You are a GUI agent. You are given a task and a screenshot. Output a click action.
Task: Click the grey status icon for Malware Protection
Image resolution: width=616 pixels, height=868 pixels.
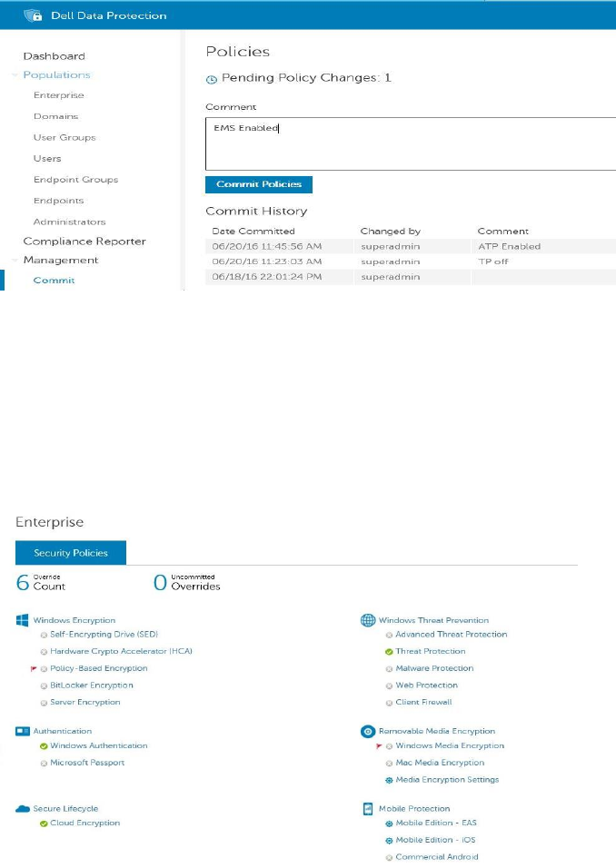click(389, 669)
